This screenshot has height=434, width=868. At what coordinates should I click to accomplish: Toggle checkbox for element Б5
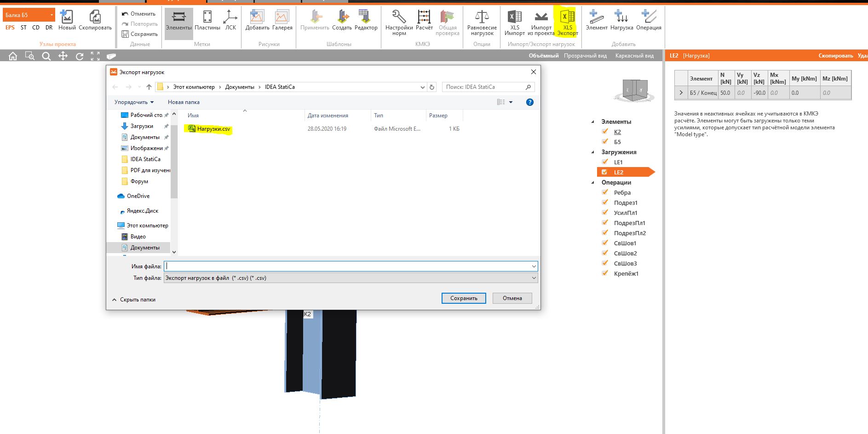(x=605, y=142)
